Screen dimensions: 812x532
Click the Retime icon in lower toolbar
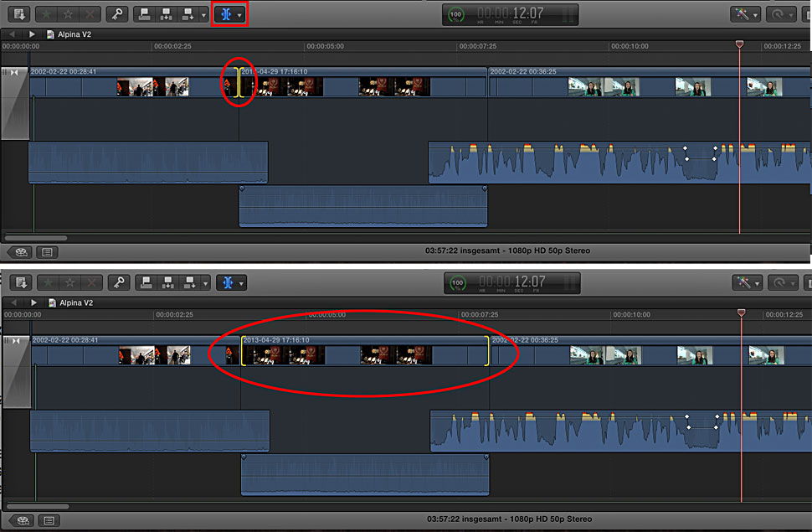click(780, 282)
